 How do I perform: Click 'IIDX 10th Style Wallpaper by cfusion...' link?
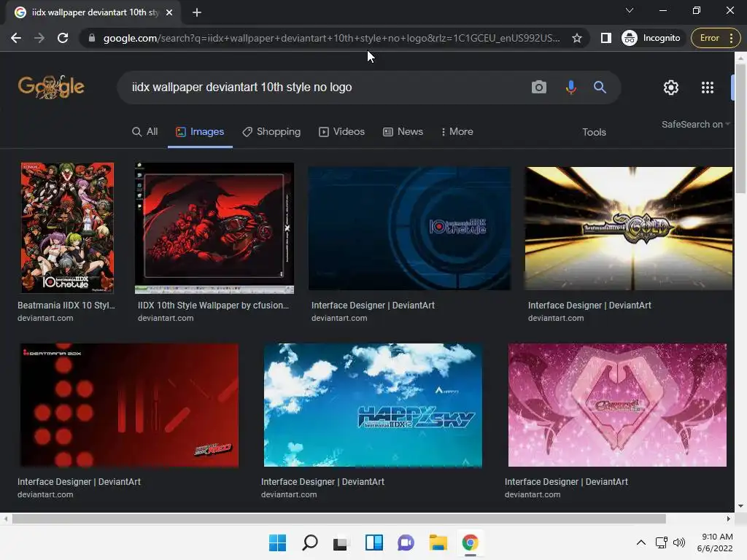tap(214, 306)
